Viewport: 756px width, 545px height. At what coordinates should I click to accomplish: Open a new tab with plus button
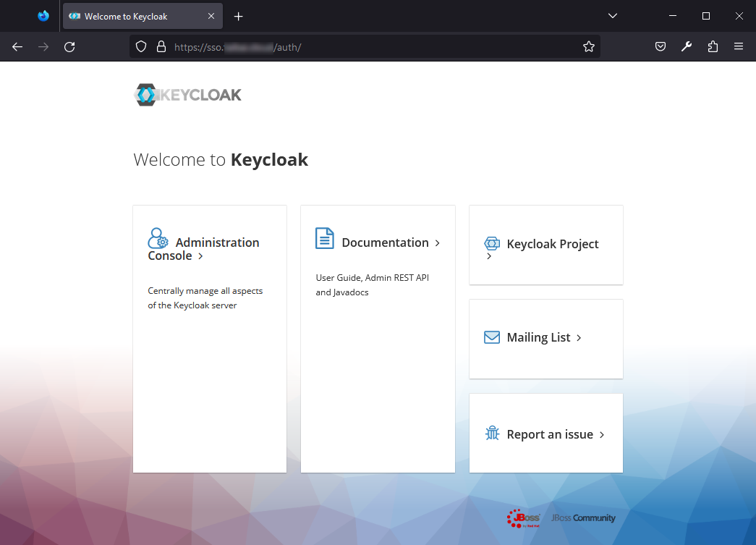pyautogui.click(x=239, y=16)
